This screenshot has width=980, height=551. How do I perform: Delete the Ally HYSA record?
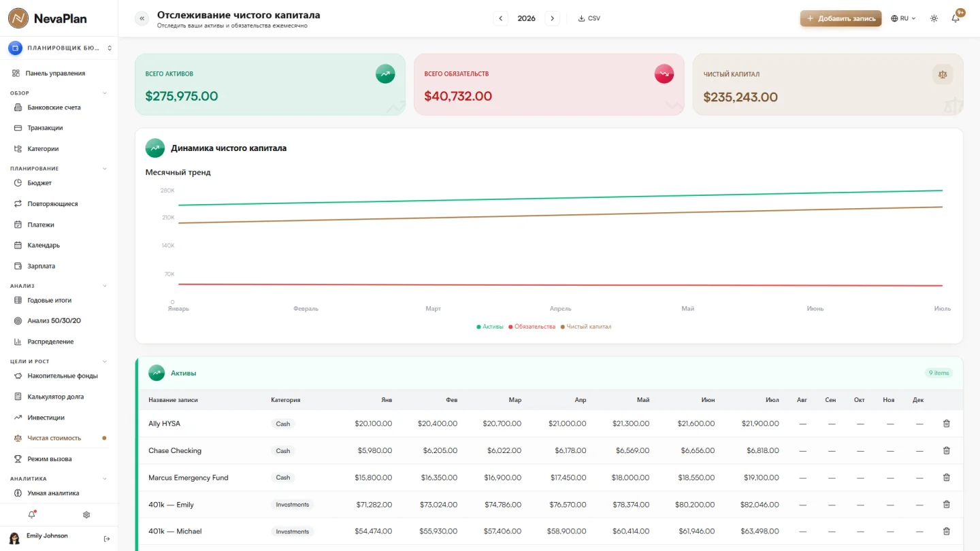click(946, 423)
